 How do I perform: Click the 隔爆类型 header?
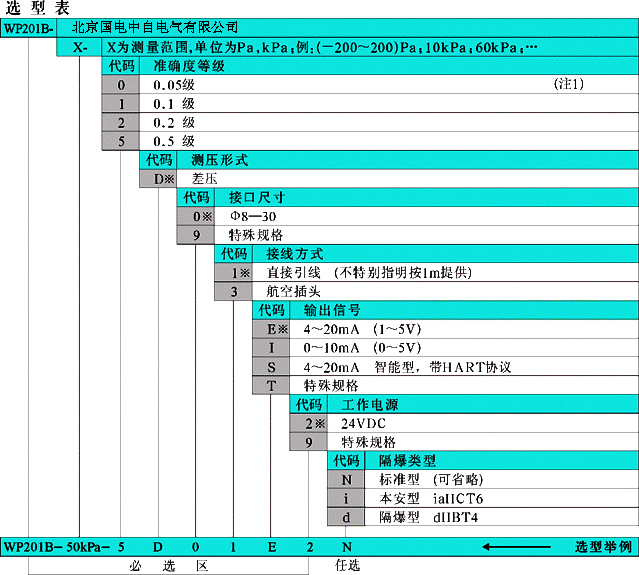pos(408,460)
